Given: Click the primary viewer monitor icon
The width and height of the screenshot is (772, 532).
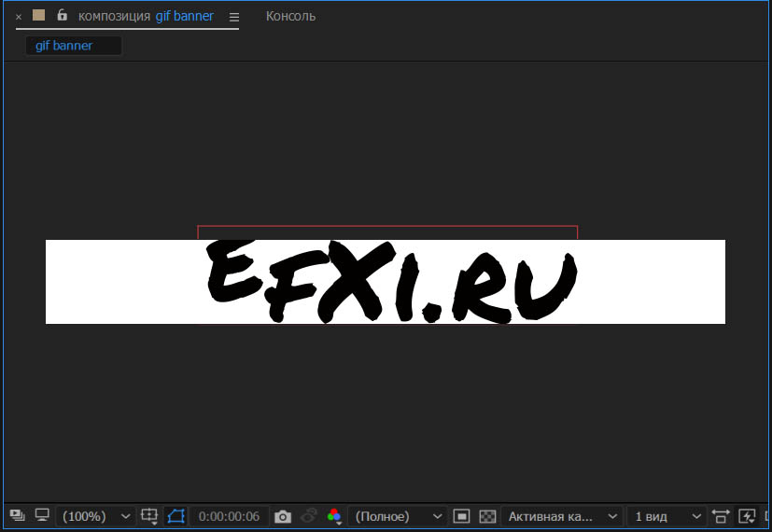Looking at the screenshot, I should coord(42,515).
